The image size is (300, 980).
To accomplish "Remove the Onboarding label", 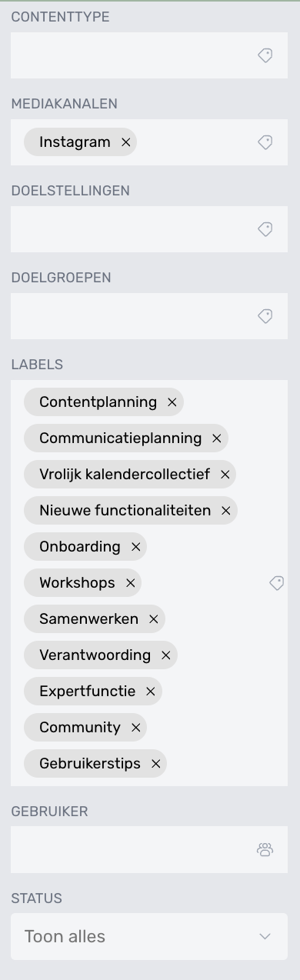I will click(135, 547).
